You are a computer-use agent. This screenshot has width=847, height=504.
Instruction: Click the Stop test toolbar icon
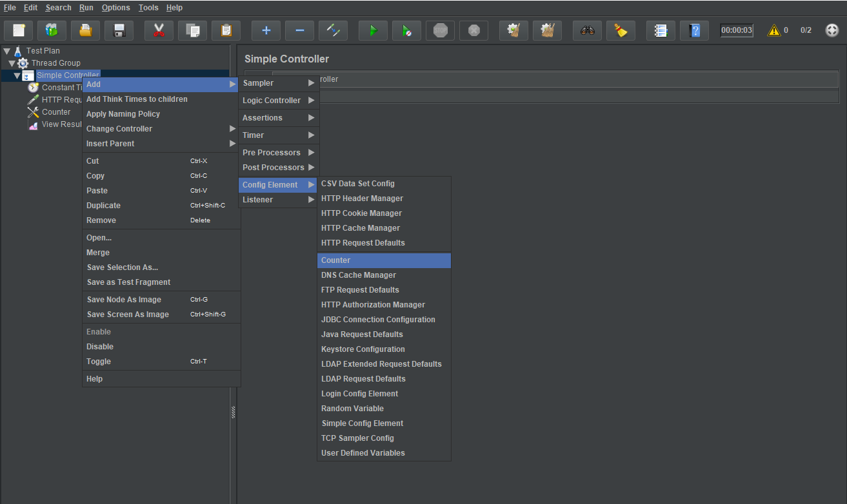[x=440, y=30]
